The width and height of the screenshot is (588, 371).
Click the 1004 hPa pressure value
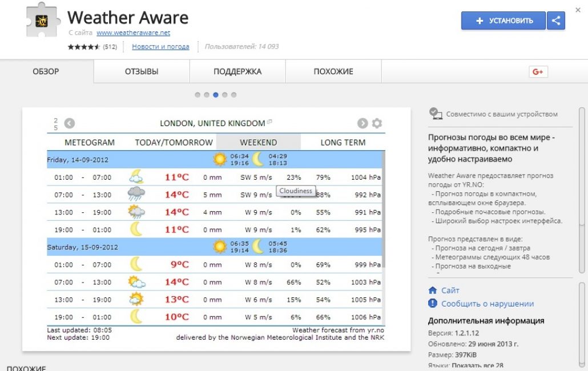tap(365, 178)
